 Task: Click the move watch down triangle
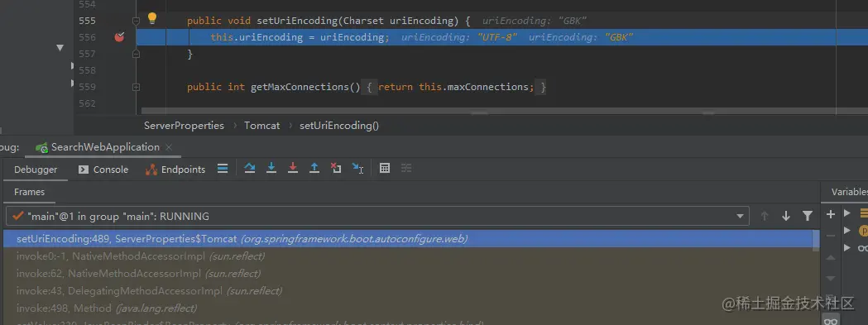tap(831, 278)
